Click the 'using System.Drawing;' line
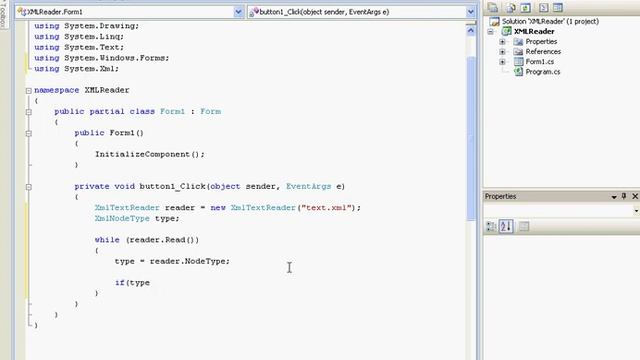640x360 pixels. point(87,26)
